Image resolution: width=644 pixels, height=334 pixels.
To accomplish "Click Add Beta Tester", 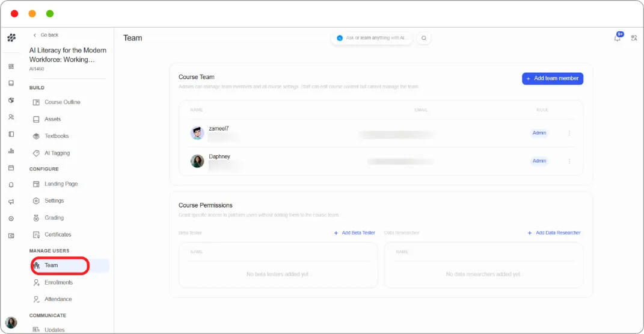I will tap(354, 232).
